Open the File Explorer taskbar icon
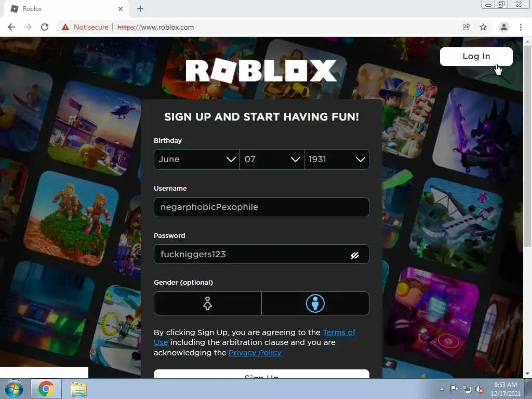 (x=78, y=389)
